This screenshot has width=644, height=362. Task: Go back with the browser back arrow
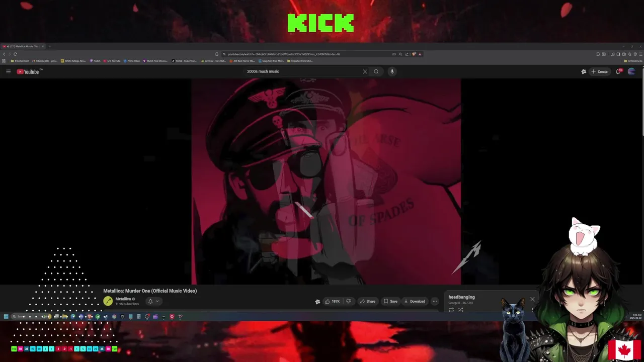tap(4, 54)
